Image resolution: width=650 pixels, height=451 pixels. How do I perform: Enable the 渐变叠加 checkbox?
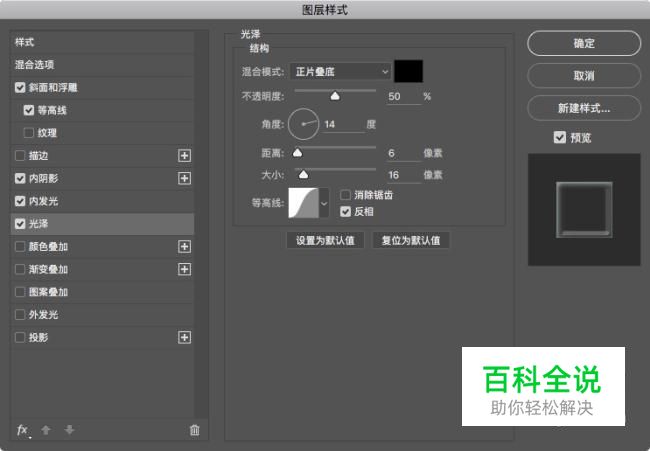20,269
